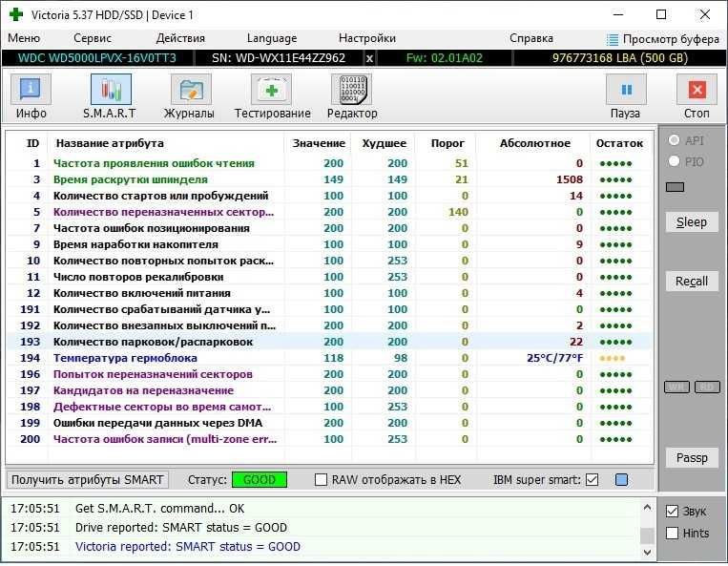Open the Сервис menu
Image resolution: width=728 pixels, height=566 pixels.
(x=93, y=38)
